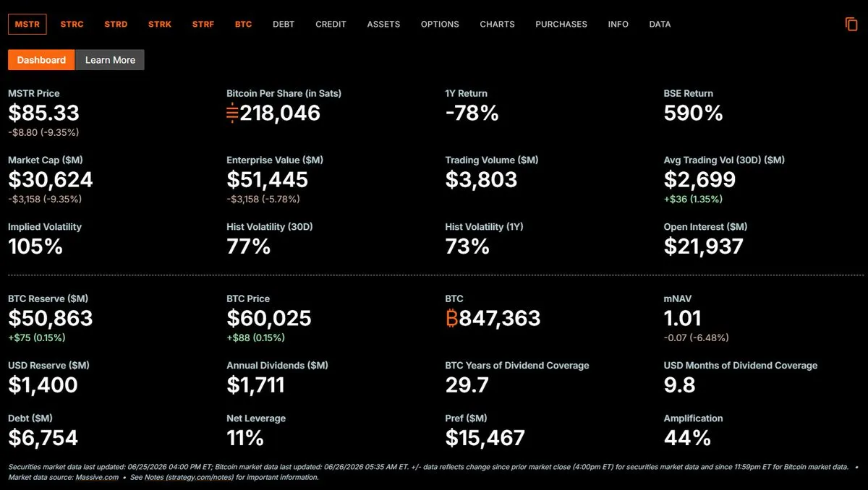Switch to the STRC tab
Image resolution: width=868 pixels, height=490 pixels.
(x=72, y=24)
